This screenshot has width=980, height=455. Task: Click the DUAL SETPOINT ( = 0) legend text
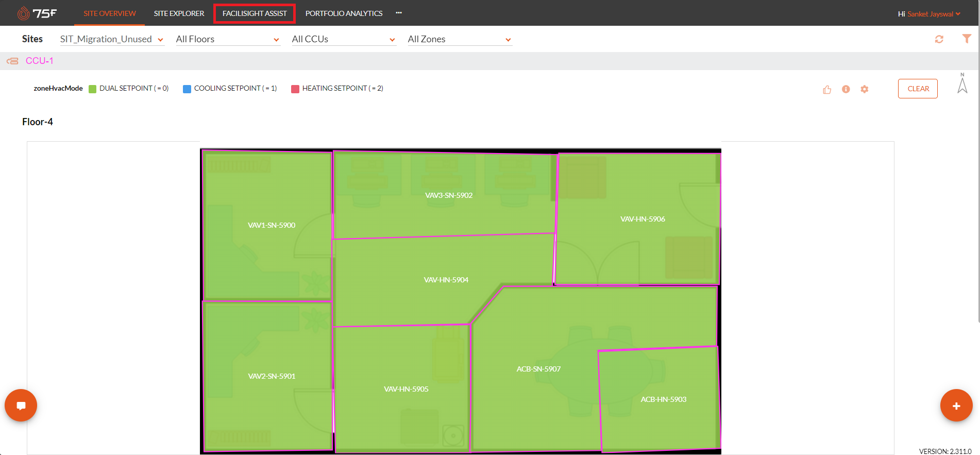(134, 89)
